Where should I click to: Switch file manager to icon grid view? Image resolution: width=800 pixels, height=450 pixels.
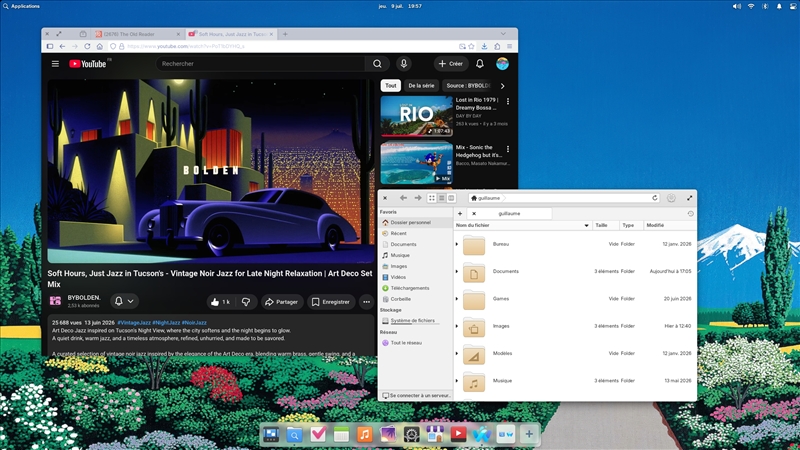(x=432, y=198)
